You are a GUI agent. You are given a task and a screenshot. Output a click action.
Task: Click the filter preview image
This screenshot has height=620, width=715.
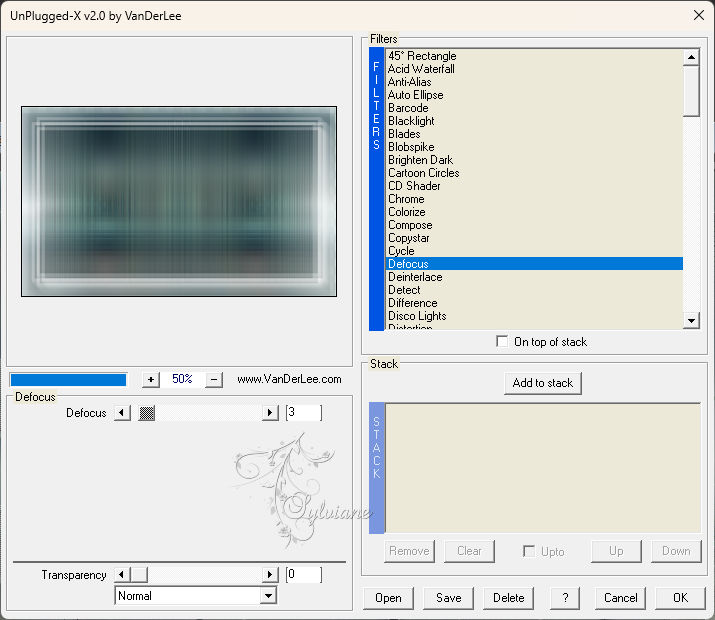(179, 202)
